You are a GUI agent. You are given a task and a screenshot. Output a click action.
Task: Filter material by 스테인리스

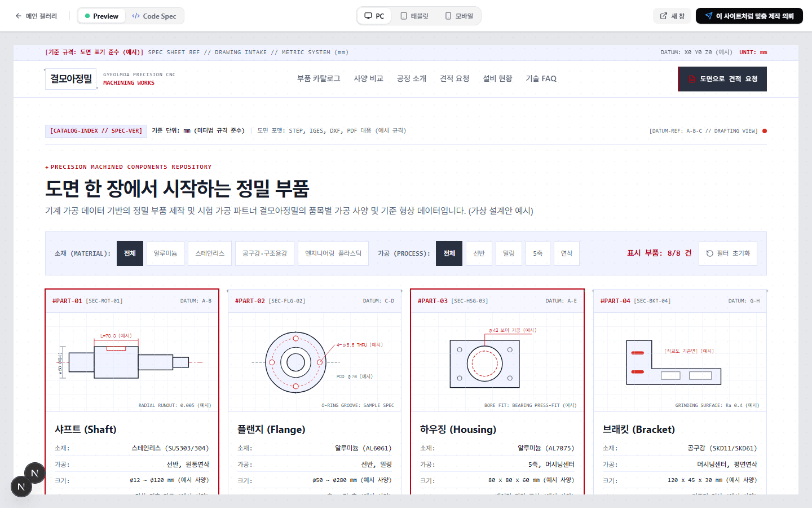210,253
